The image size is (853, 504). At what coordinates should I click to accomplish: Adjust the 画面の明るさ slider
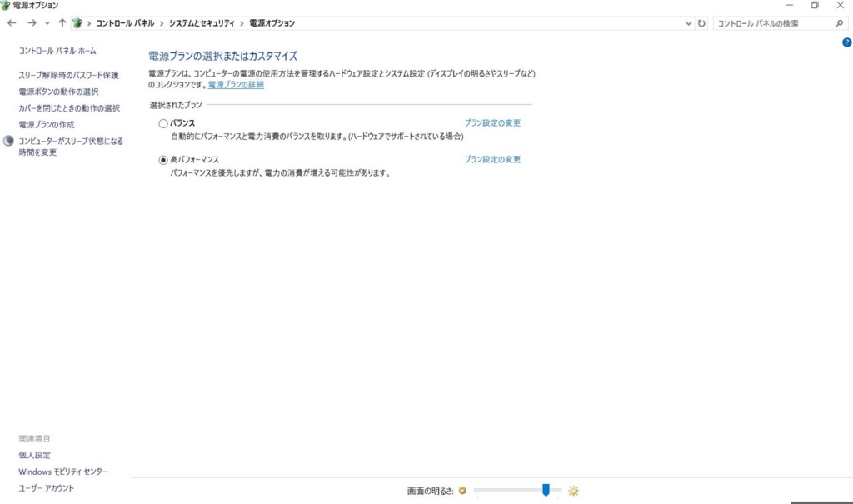[546, 491]
